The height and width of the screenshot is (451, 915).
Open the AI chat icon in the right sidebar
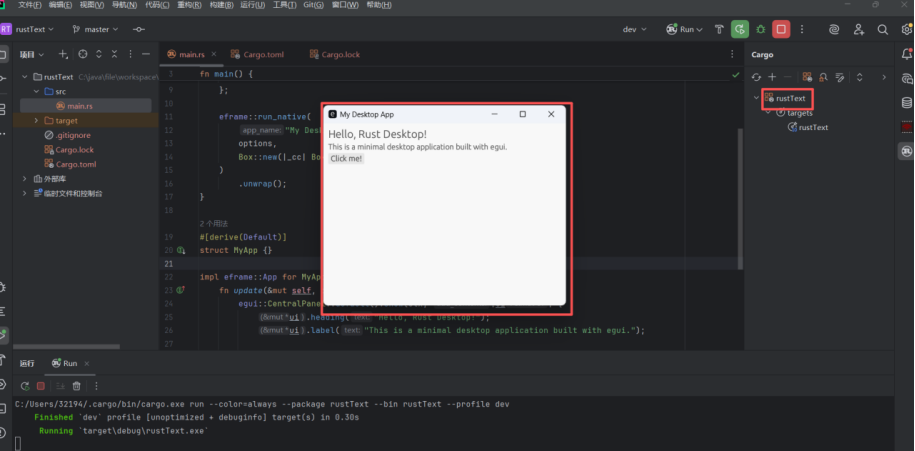907,78
